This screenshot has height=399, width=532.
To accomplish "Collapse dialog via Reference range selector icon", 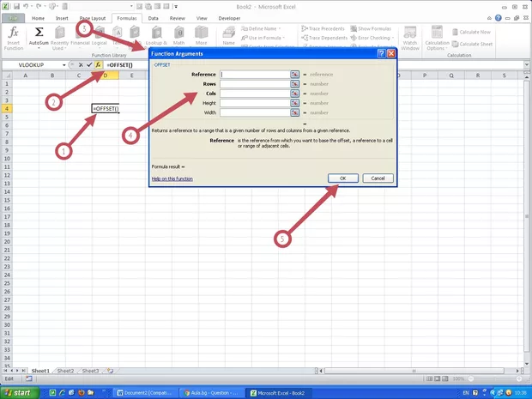I will tap(295, 75).
